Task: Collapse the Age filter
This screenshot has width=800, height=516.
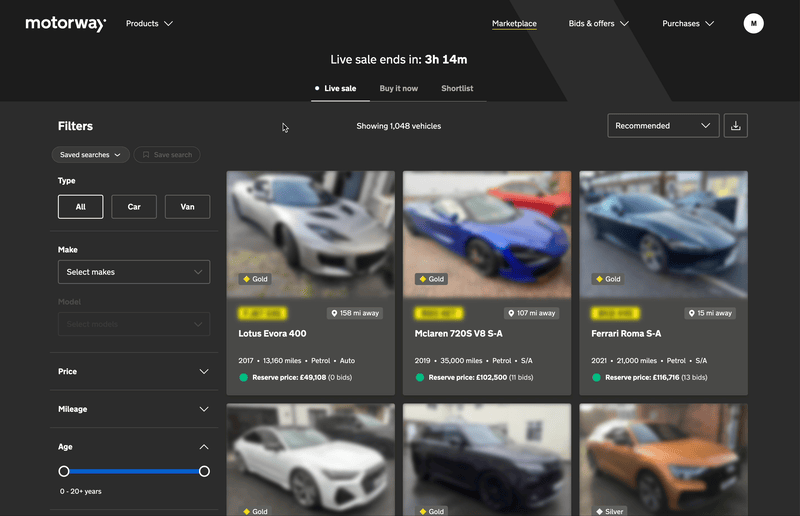Action: click(134, 447)
